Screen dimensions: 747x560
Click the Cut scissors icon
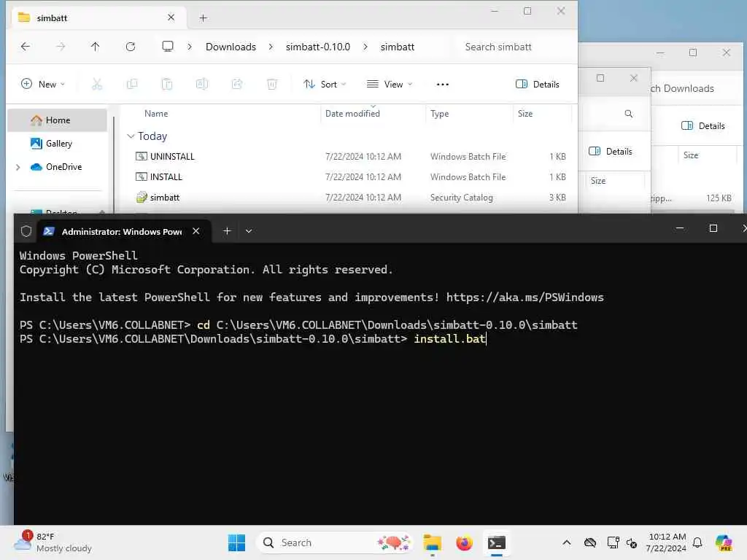point(97,85)
